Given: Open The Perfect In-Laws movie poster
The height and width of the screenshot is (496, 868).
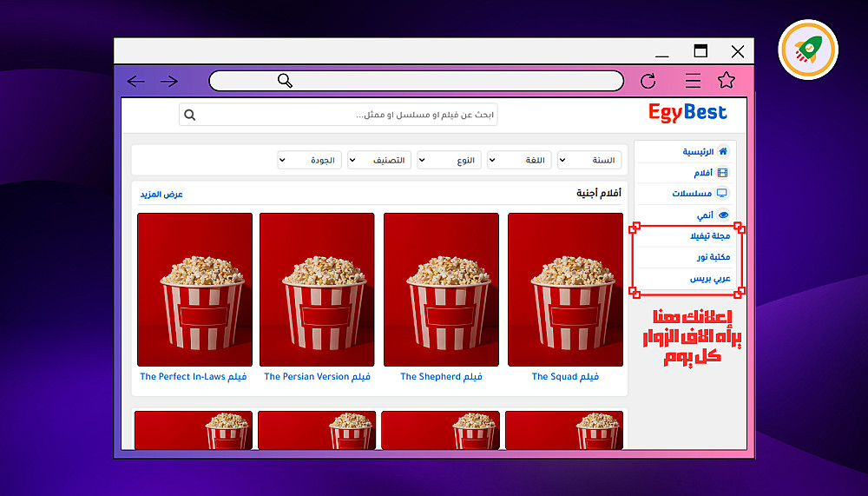Looking at the screenshot, I should pos(194,289).
